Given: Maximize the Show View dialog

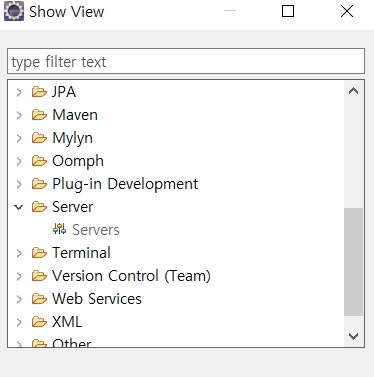Looking at the screenshot, I should 288,11.
